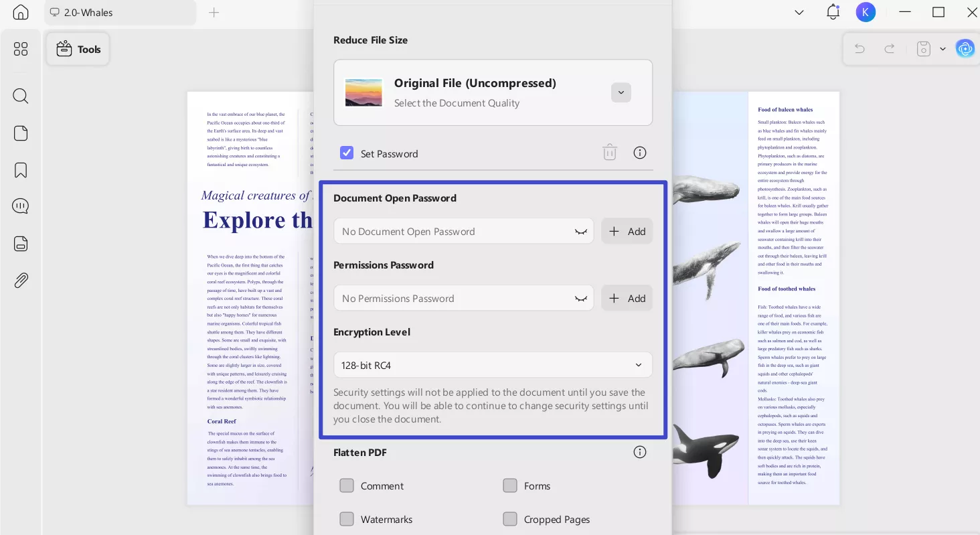Enable the Forms flatten checkbox
980x535 pixels.
[510, 485]
